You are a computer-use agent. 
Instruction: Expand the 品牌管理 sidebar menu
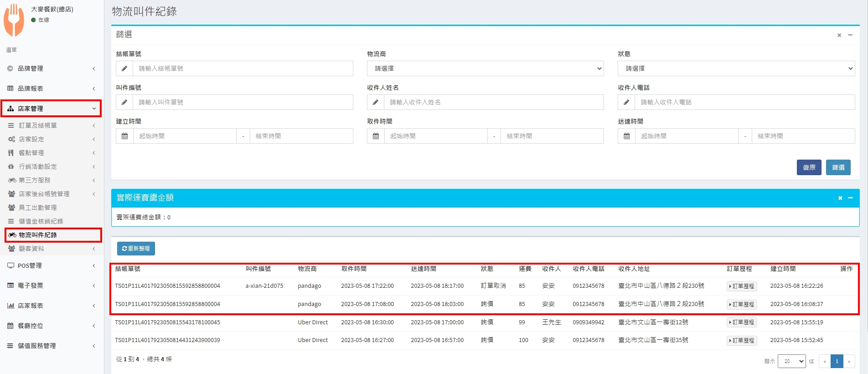pos(51,68)
